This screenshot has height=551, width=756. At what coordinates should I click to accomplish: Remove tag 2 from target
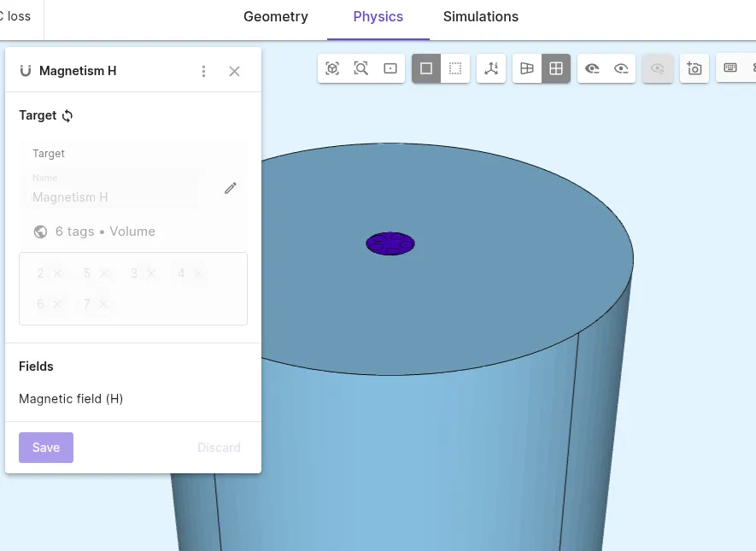point(57,273)
